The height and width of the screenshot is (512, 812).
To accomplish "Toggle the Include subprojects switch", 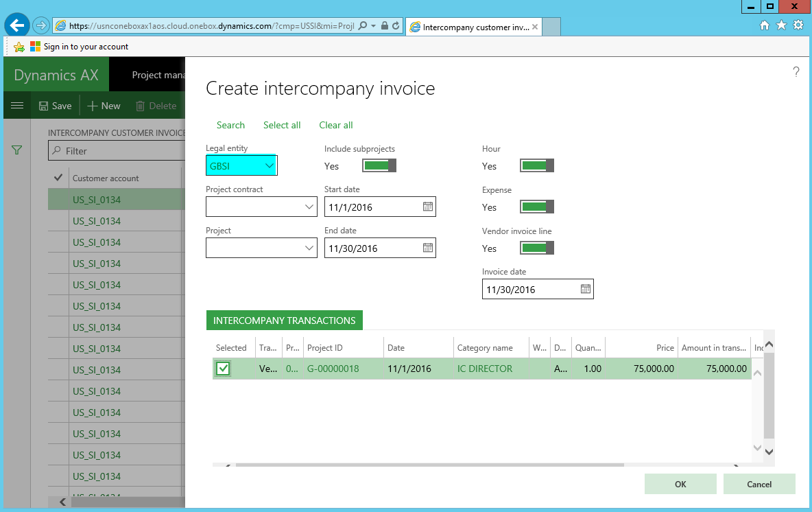I will click(379, 165).
